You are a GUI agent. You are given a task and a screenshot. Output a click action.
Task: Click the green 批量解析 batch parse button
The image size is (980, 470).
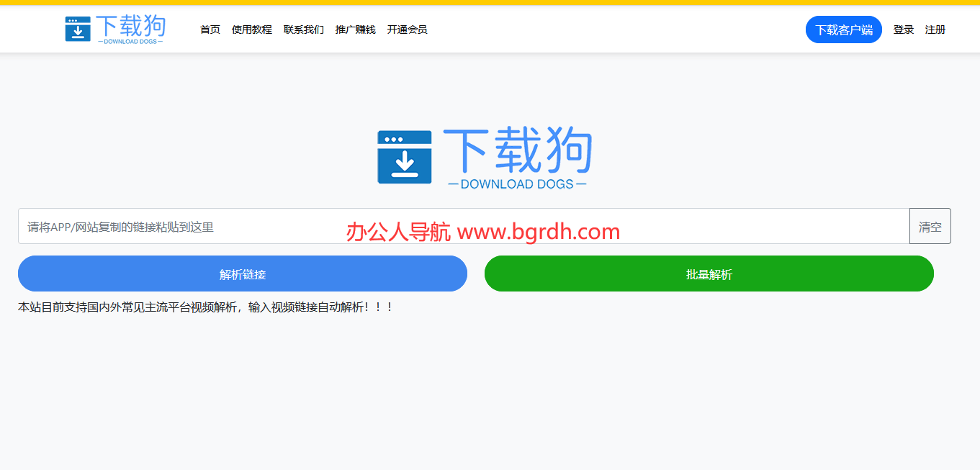[x=709, y=274]
